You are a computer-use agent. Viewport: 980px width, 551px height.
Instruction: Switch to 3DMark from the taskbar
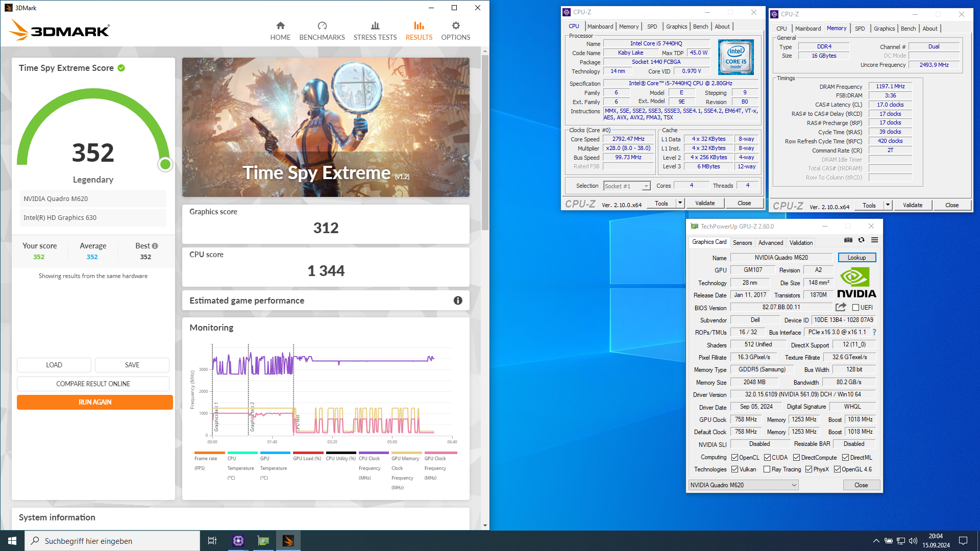click(288, 541)
